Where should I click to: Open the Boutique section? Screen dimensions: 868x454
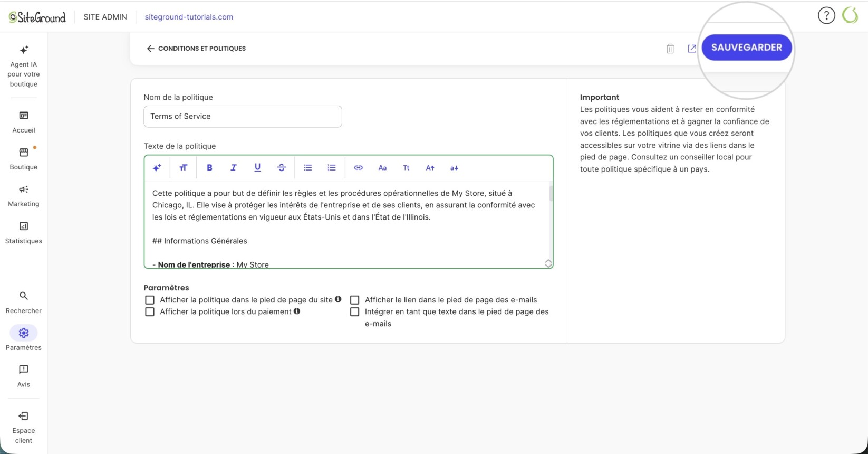coord(24,159)
